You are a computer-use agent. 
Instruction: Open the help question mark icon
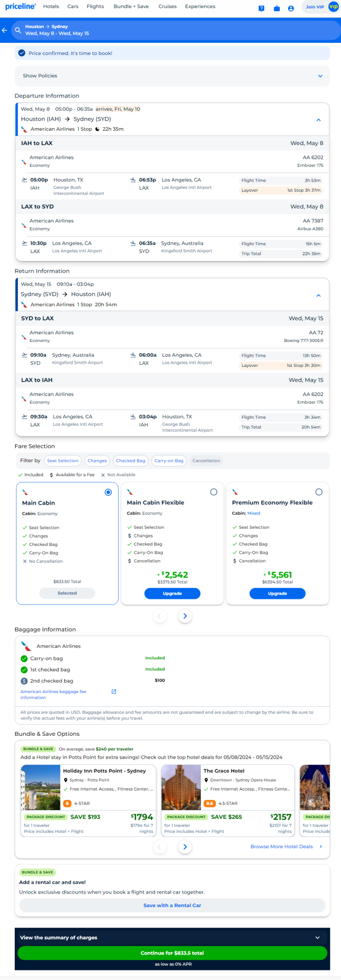[261, 8]
